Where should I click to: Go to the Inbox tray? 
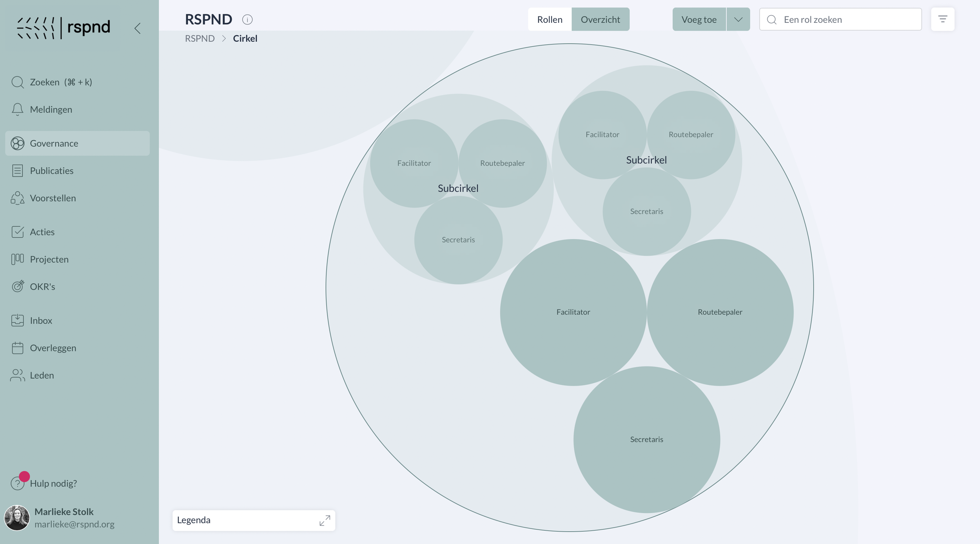[x=41, y=320]
